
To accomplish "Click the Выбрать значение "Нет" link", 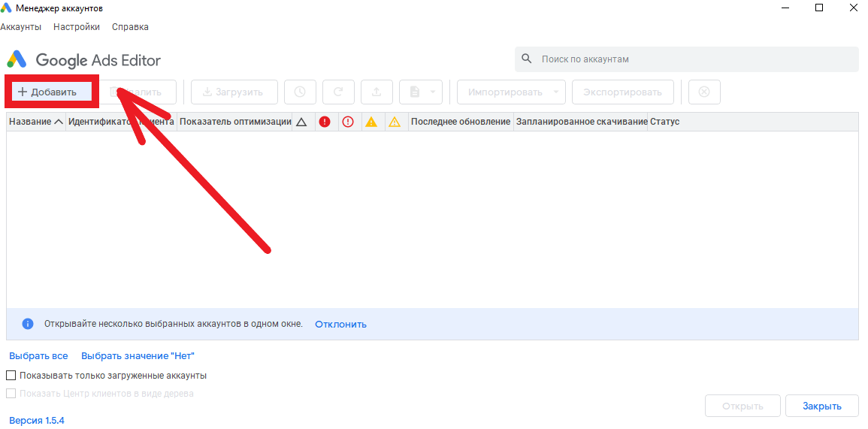I will coord(138,356).
